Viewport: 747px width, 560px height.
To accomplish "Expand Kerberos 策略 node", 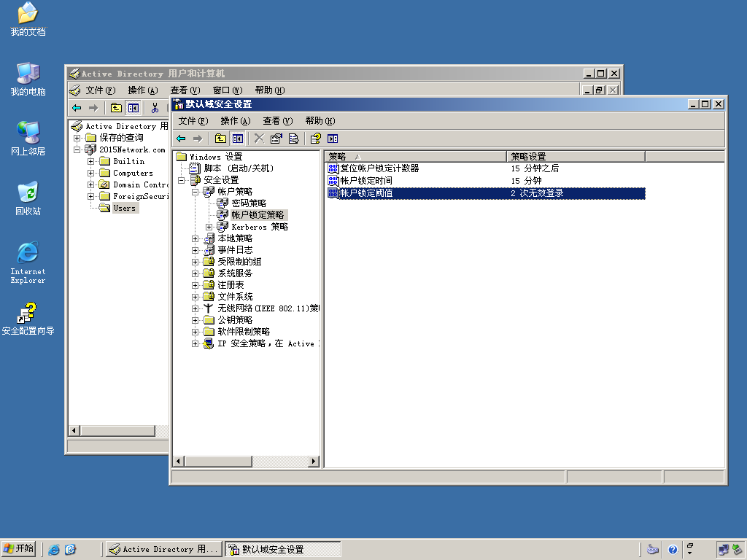I will coord(209,227).
